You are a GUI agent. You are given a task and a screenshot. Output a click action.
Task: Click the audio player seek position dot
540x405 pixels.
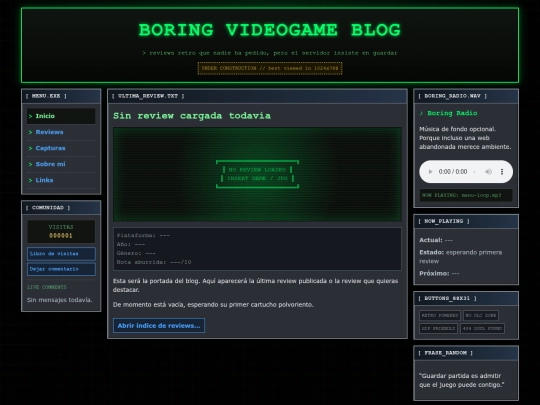[475, 172]
